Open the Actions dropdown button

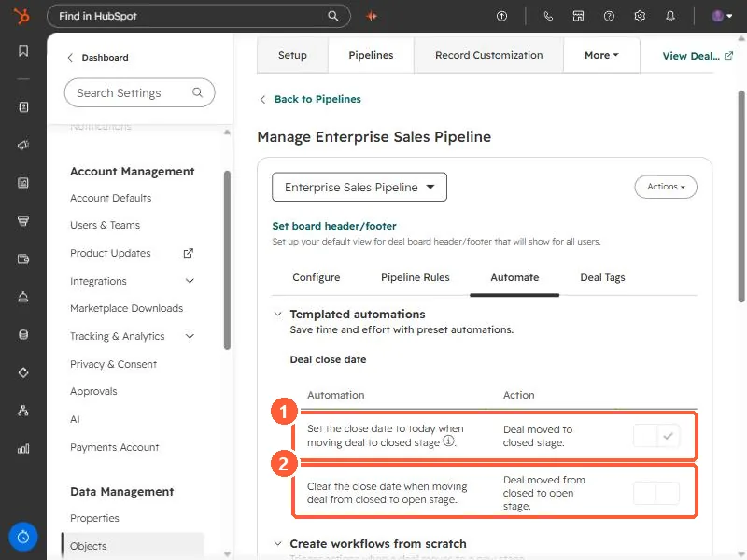pyautogui.click(x=666, y=187)
